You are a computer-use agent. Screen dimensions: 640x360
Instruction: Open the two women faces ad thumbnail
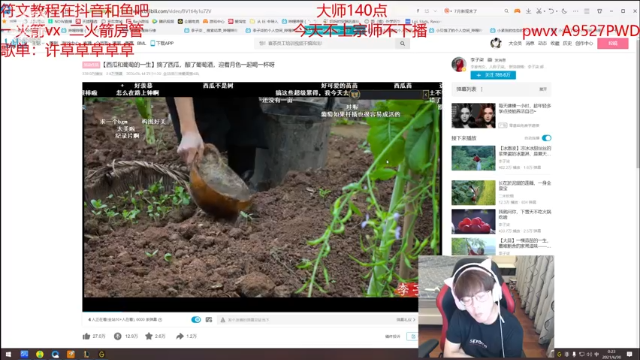473,116
